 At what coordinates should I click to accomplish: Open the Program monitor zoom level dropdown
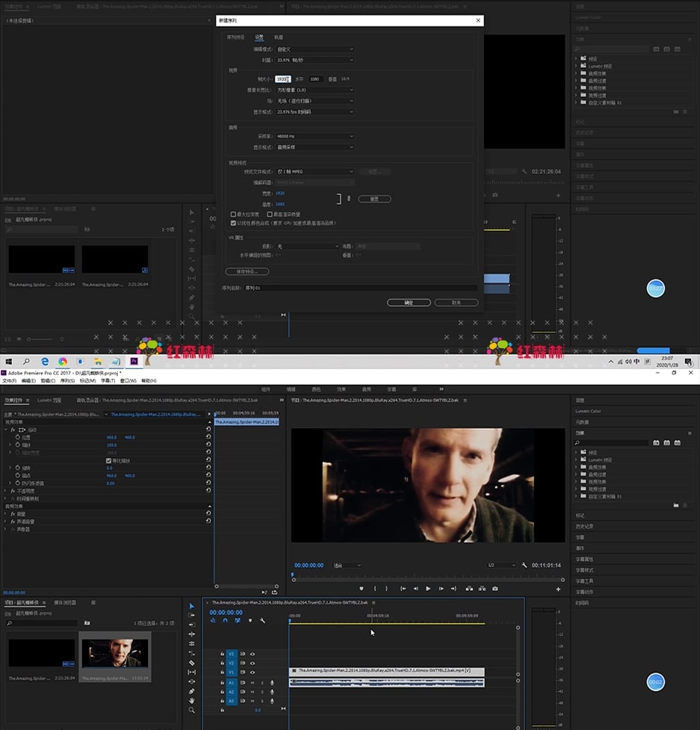[347, 565]
